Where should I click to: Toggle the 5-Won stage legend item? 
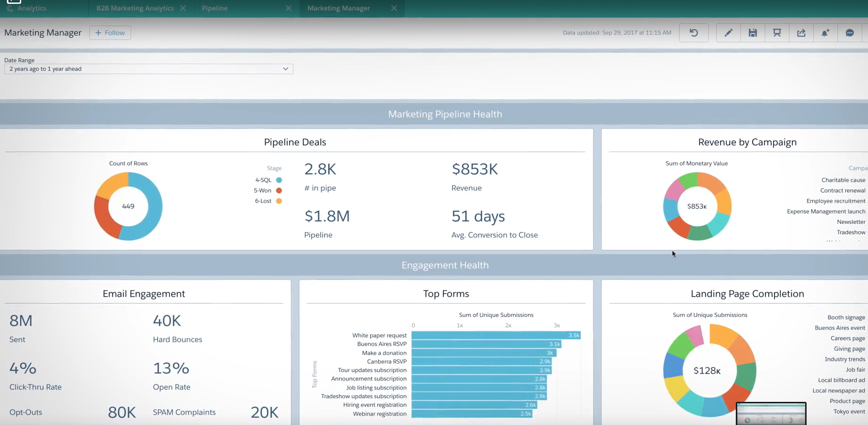click(x=267, y=190)
